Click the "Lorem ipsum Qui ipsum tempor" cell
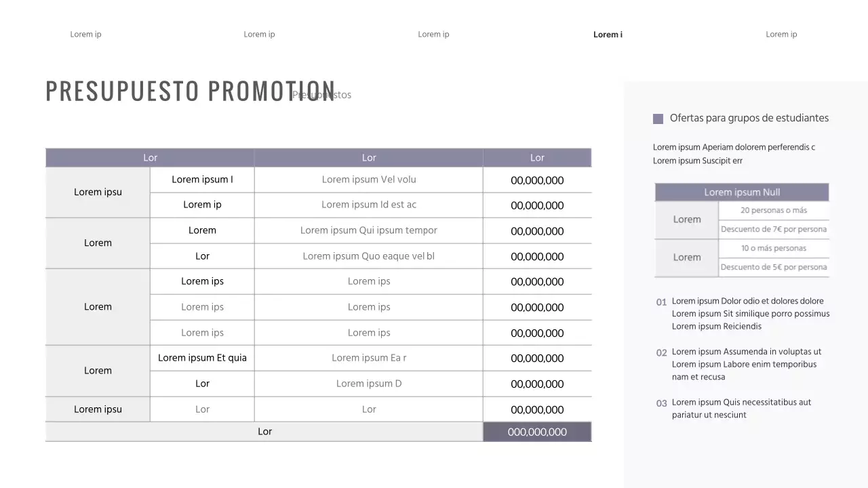Viewport: 868px width, 488px height. 369,230
